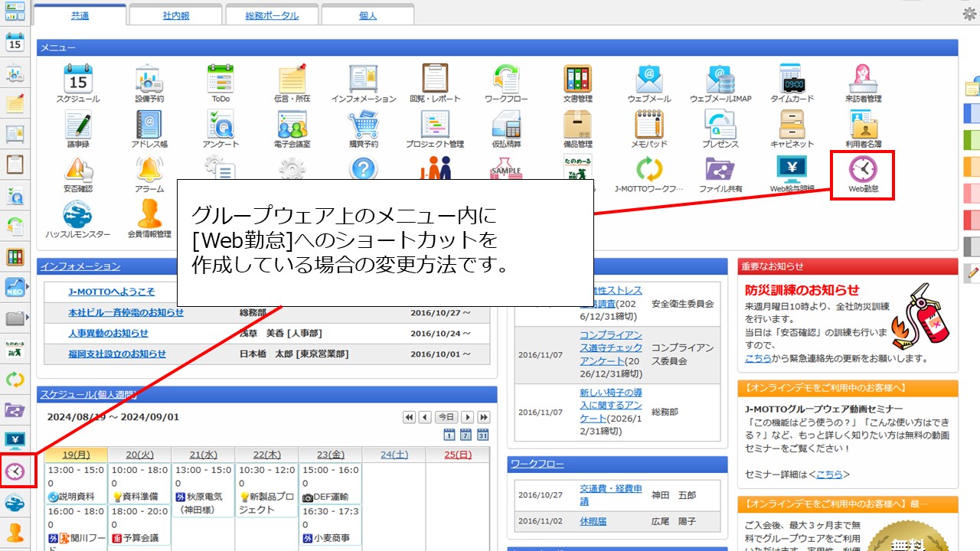
Task: Switch to the 総務ポータル tab
Action: pyautogui.click(x=272, y=15)
